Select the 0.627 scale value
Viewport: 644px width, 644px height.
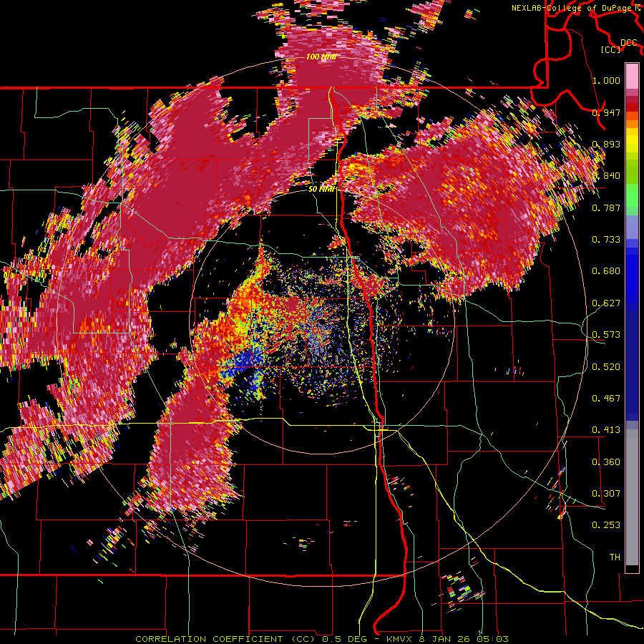coord(606,303)
